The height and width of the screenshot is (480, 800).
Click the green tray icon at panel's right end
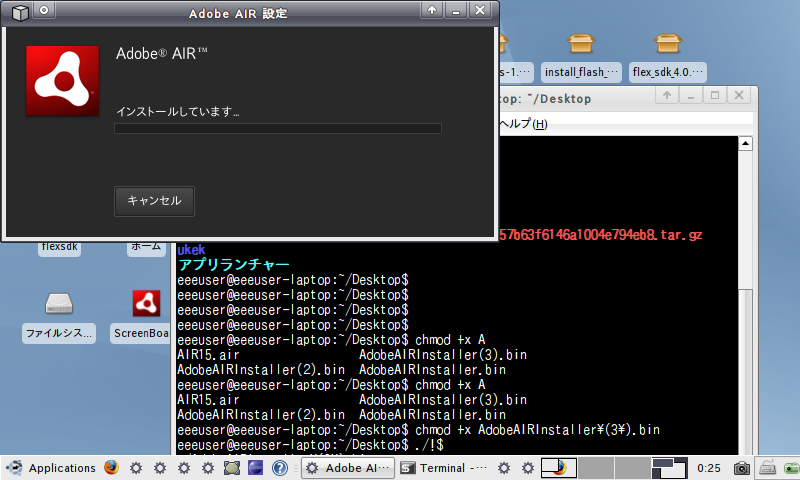(x=791, y=468)
